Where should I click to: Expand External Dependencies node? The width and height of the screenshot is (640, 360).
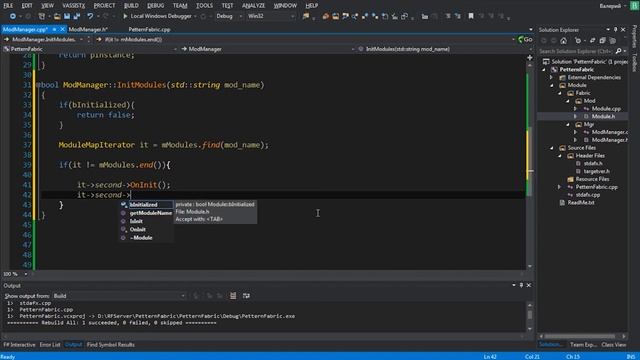pyautogui.click(x=551, y=78)
